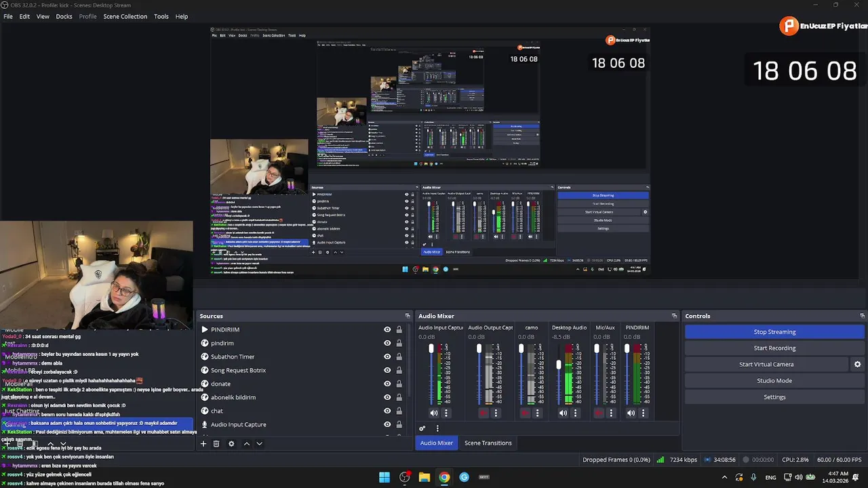
Task: Open Audio Input Capture channel options menu
Action: click(x=446, y=413)
